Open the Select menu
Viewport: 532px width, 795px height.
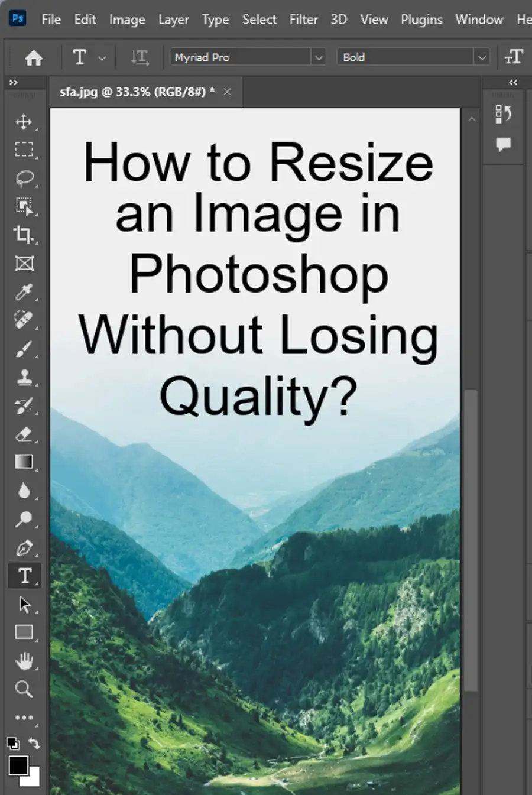coord(259,20)
